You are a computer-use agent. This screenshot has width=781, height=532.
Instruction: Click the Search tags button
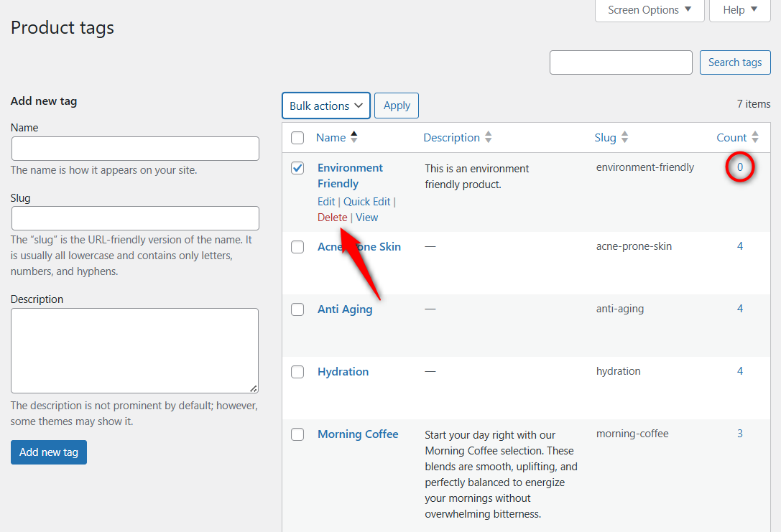point(735,62)
